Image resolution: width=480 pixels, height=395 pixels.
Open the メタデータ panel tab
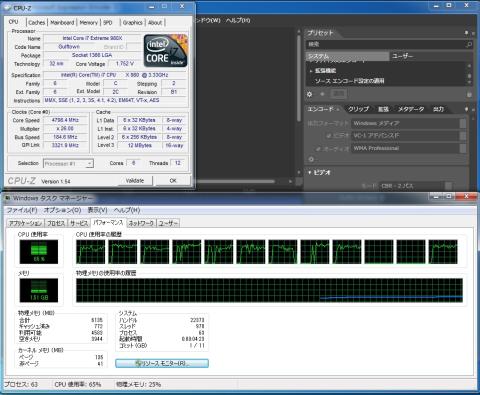click(411, 109)
